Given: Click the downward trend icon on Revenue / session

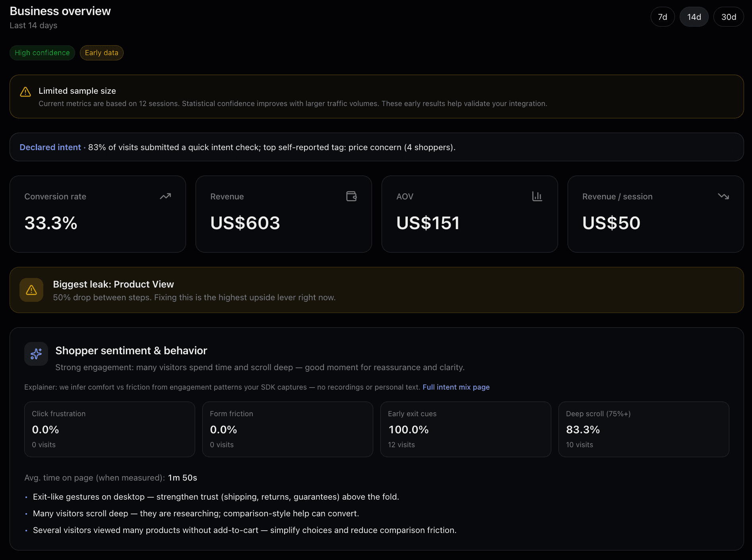Looking at the screenshot, I should (x=724, y=196).
